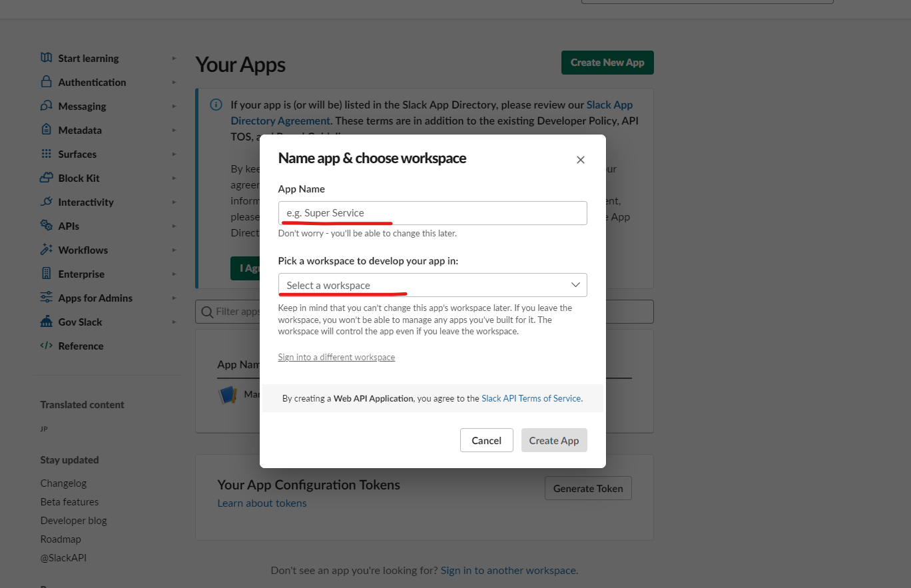The width and height of the screenshot is (911, 588).
Task: Open the Reference menu item
Action: [81, 346]
